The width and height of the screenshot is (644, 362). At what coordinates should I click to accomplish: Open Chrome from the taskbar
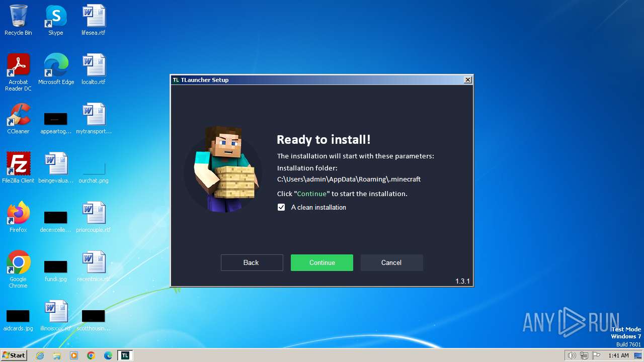(91, 355)
